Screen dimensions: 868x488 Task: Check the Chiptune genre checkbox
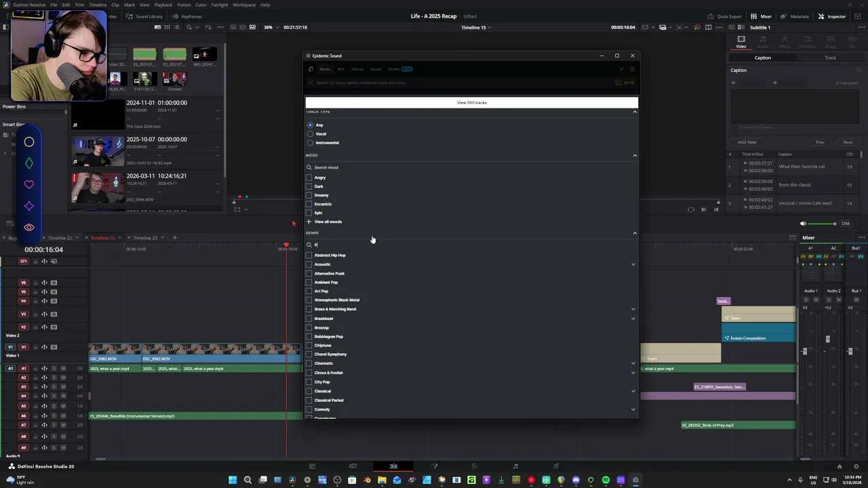click(x=309, y=346)
